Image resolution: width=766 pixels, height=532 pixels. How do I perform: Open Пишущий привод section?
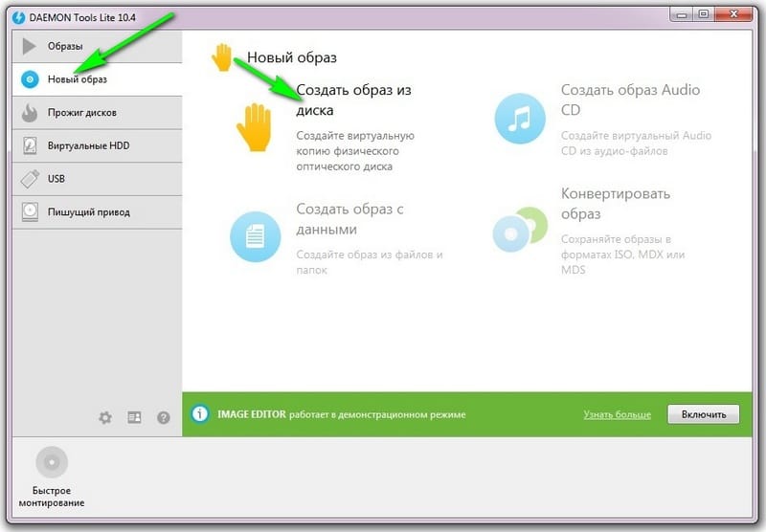[x=97, y=211]
